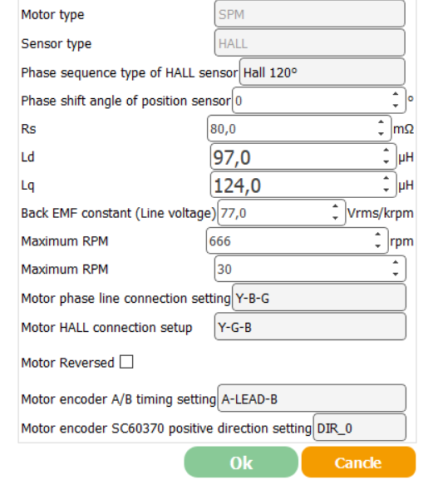The width and height of the screenshot is (448, 500).
Task: Decrease the Rs value with down arrow
Action: pos(381,134)
